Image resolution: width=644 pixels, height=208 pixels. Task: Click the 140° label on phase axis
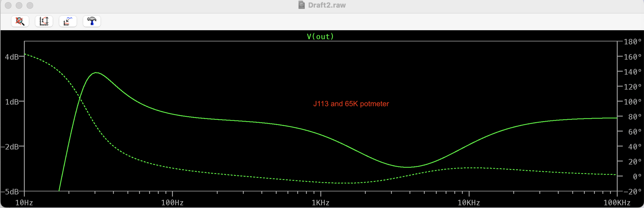click(x=633, y=72)
